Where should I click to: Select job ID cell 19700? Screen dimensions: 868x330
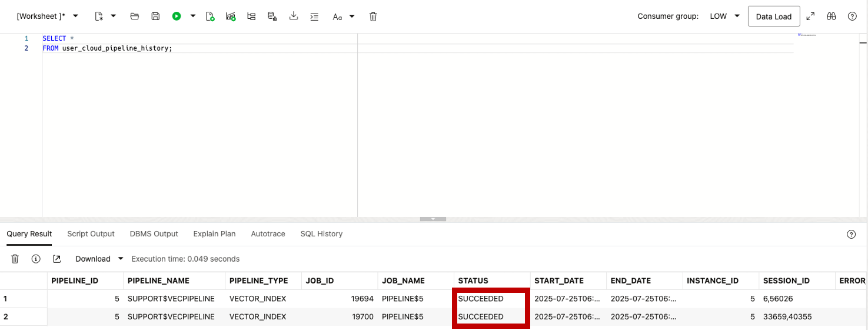click(x=340, y=316)
